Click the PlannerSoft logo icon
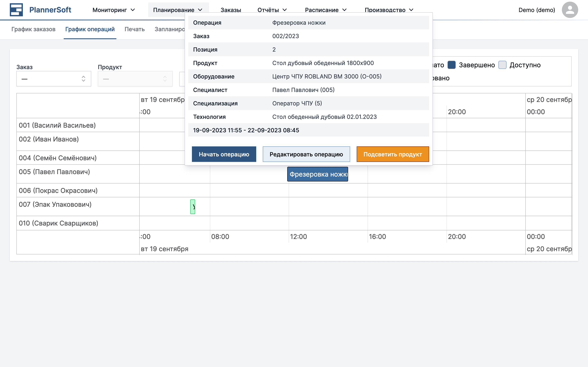Screen dimensions: 588x367 click(x=16, y=10)
